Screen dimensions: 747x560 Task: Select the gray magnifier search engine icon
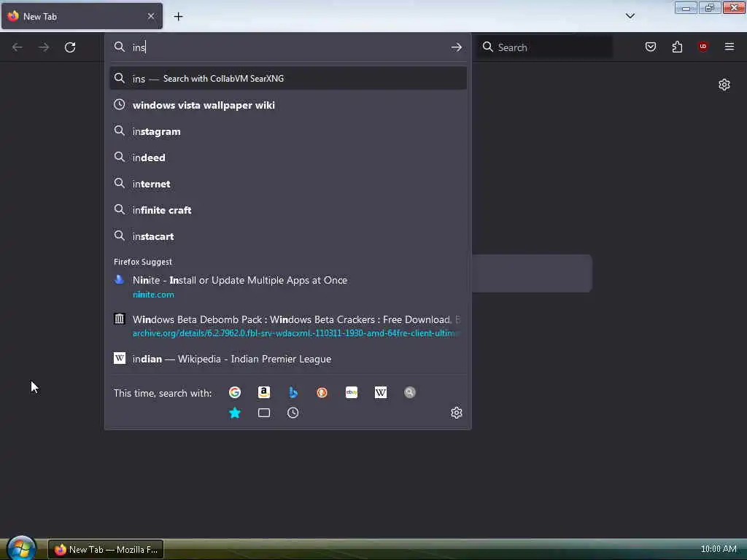[410, 392]
